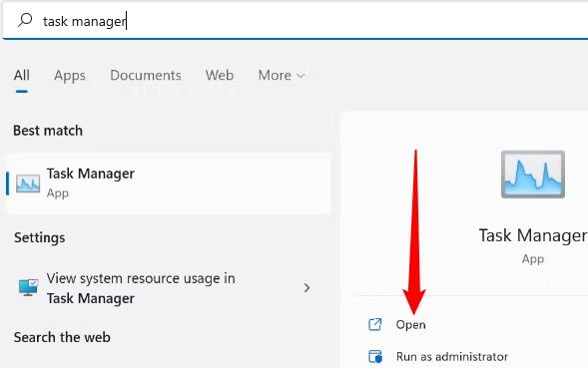Expand the View system resource usage chevron
The image size is (588, 368).
[306, 288]
